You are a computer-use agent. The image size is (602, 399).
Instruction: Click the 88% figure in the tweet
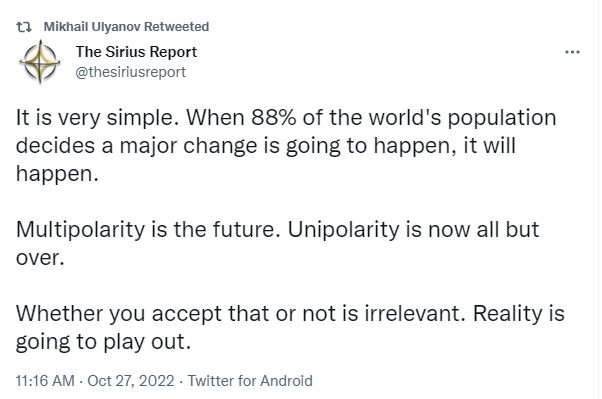point(274,117)
